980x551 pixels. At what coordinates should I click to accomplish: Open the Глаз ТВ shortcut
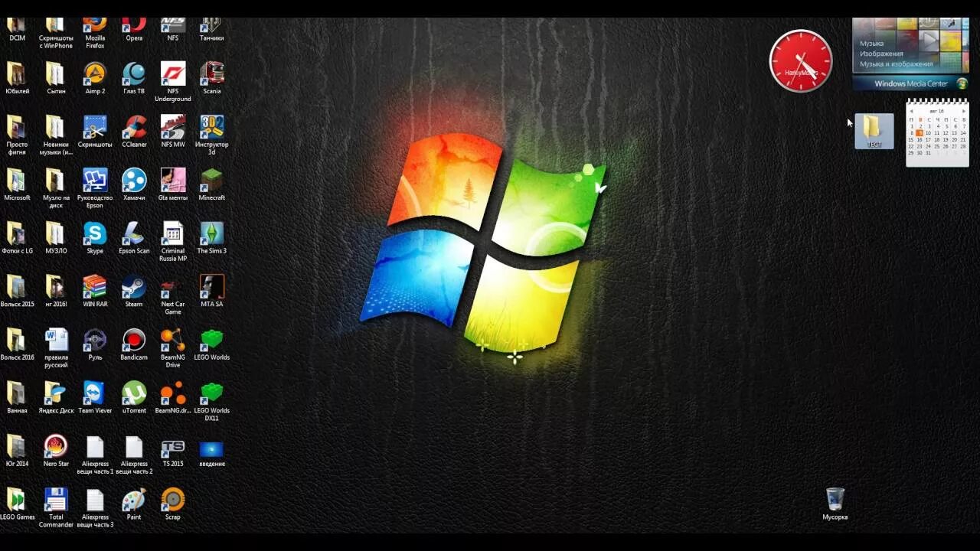tap(134, 78)
